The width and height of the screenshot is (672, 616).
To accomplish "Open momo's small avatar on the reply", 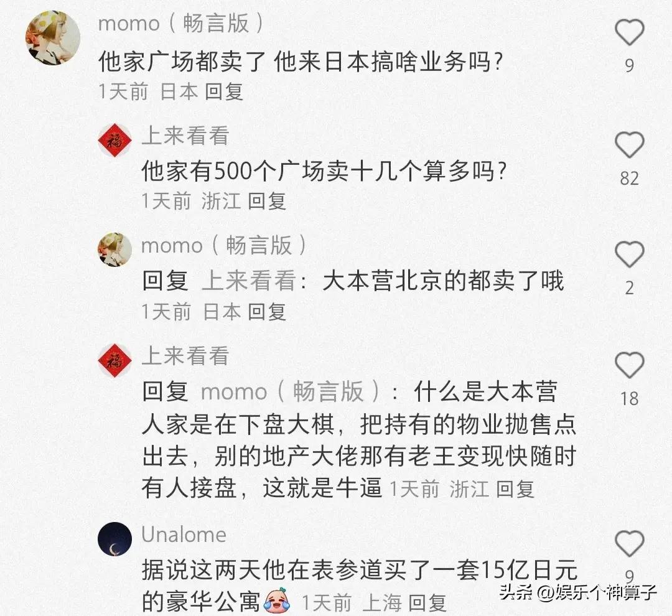I will (115, 250).
